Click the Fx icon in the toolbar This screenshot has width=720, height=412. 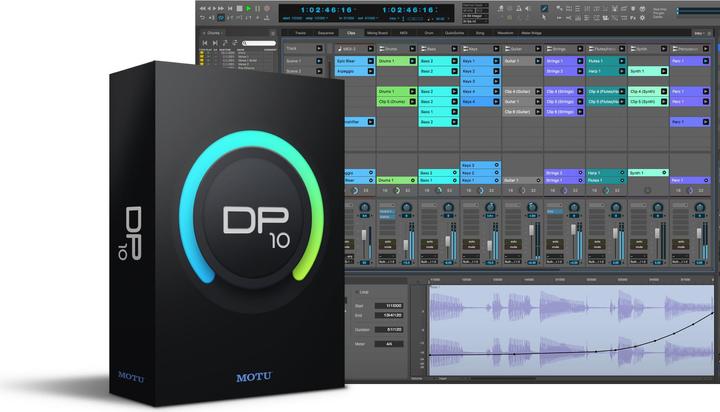pos(633,17)
